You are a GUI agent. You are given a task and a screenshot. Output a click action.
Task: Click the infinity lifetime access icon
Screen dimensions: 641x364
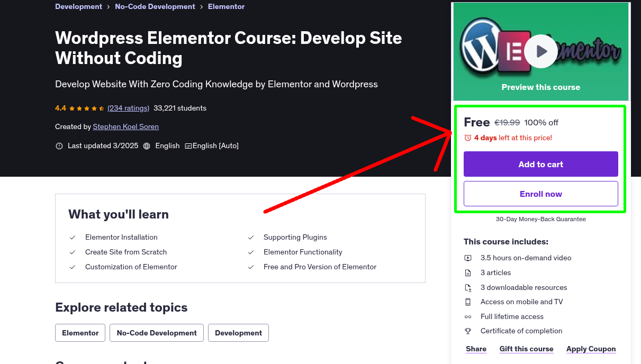tap(468, 317)
